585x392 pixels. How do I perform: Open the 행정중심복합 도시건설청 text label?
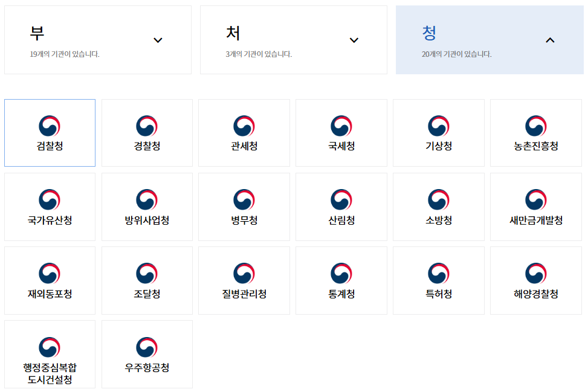[50, 374]
